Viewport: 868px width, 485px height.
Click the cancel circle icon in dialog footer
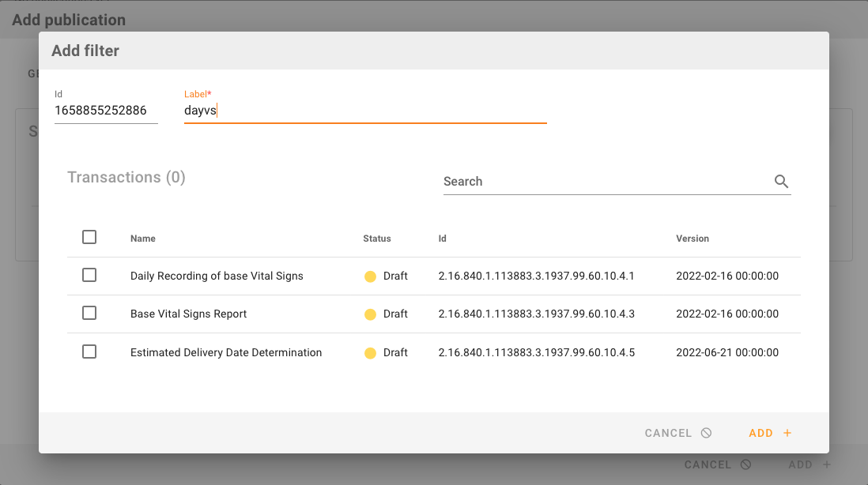pyautogui.click(x=706, y=433)
